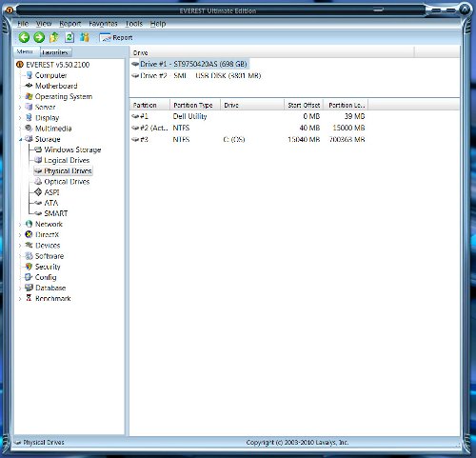This screenshot has height=458, width=476.
Task: Select the Multimedia tree icon
Action: (x=29, y=129)
